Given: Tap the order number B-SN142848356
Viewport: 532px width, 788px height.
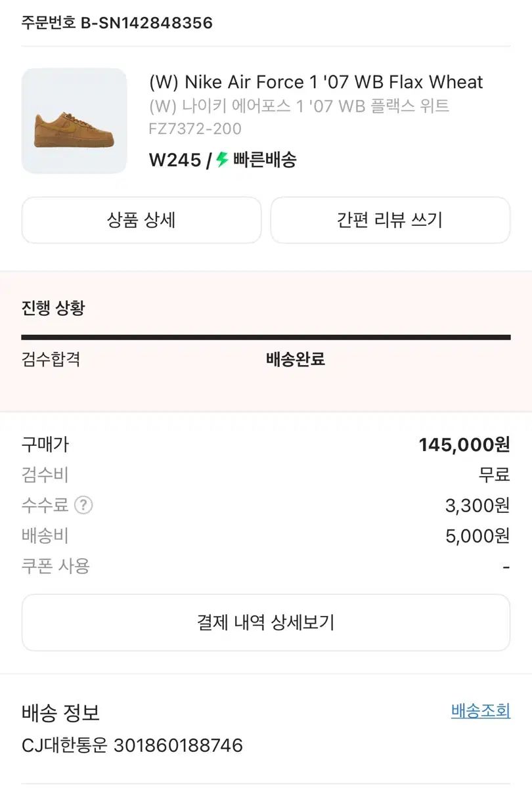Looking at the screenshot, I should (x=146, y=23).
